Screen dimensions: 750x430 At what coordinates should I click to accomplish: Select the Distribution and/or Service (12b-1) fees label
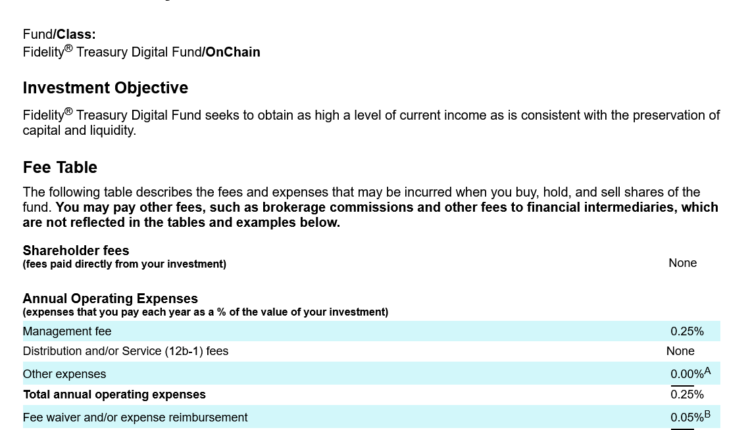click(x=132, y=352)
